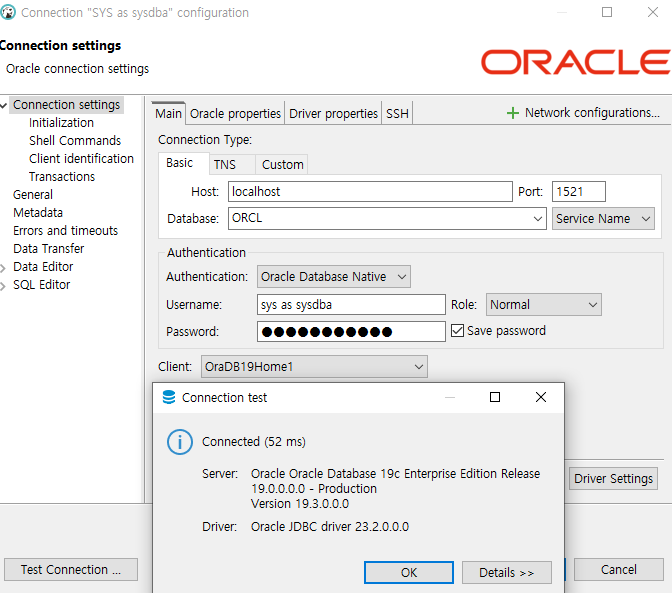This screenshot has width=672, height=593.
Task: Click the 'Connected (52 ms)' text
Action: 254,442
